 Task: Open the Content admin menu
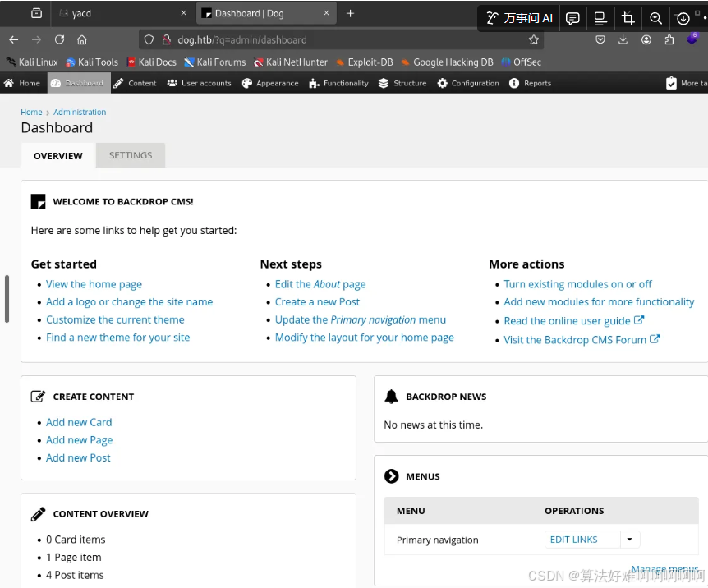point(135,83)
